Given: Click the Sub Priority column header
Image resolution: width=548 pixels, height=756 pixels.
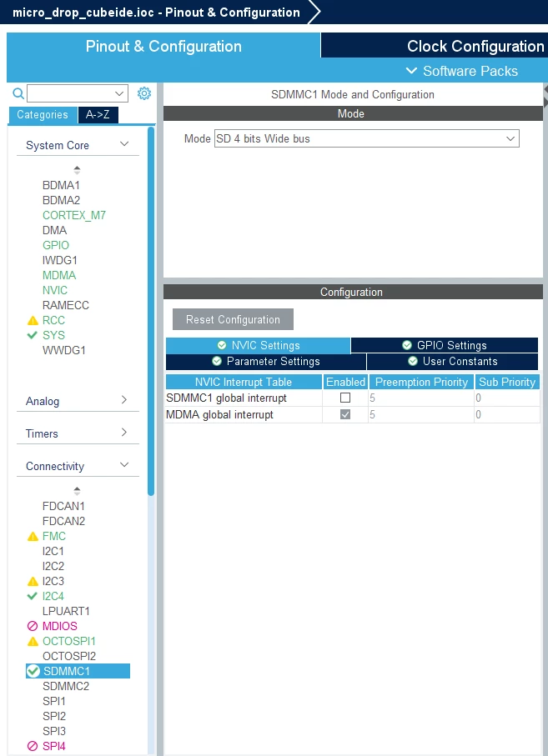Looking at the screenshot, I should 507,382.
